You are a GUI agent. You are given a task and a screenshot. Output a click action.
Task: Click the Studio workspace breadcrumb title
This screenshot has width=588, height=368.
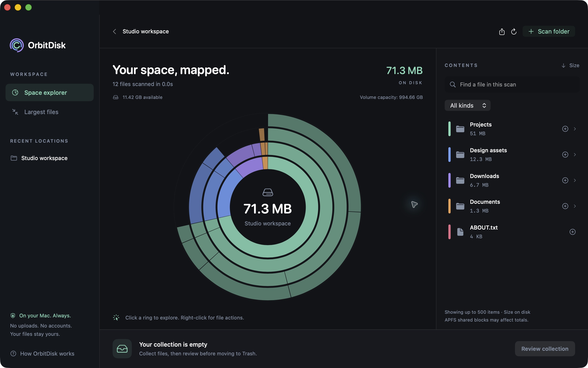tap(146, 32)
